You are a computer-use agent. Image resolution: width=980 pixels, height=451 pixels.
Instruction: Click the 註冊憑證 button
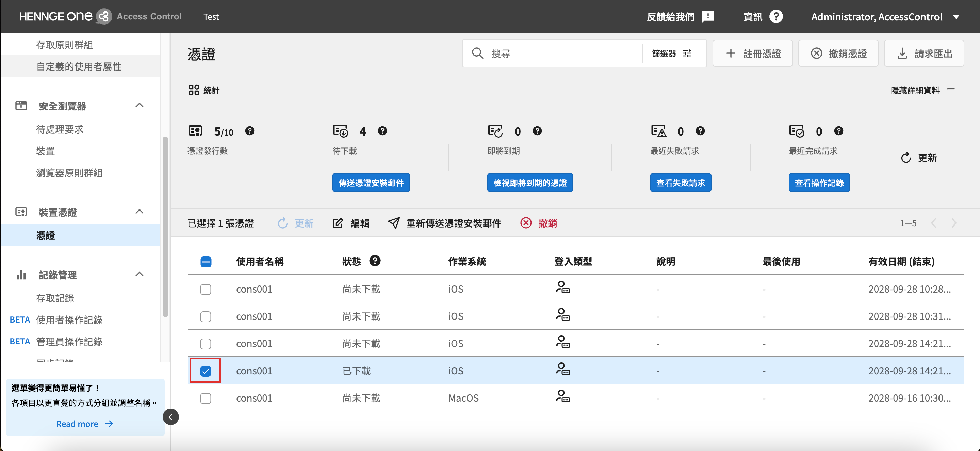pyautogui.click(x=752, y=53)
